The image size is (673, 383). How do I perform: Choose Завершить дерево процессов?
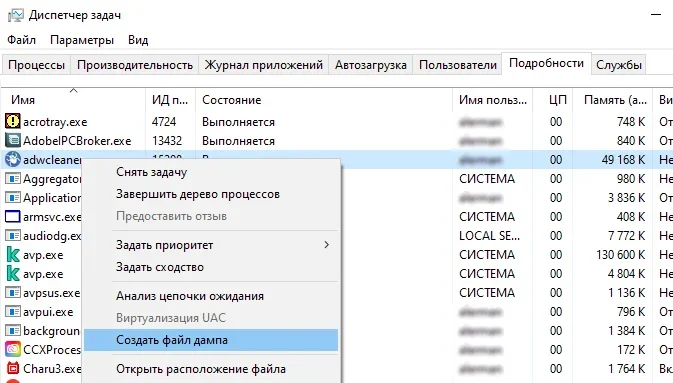tap(211, 194)
